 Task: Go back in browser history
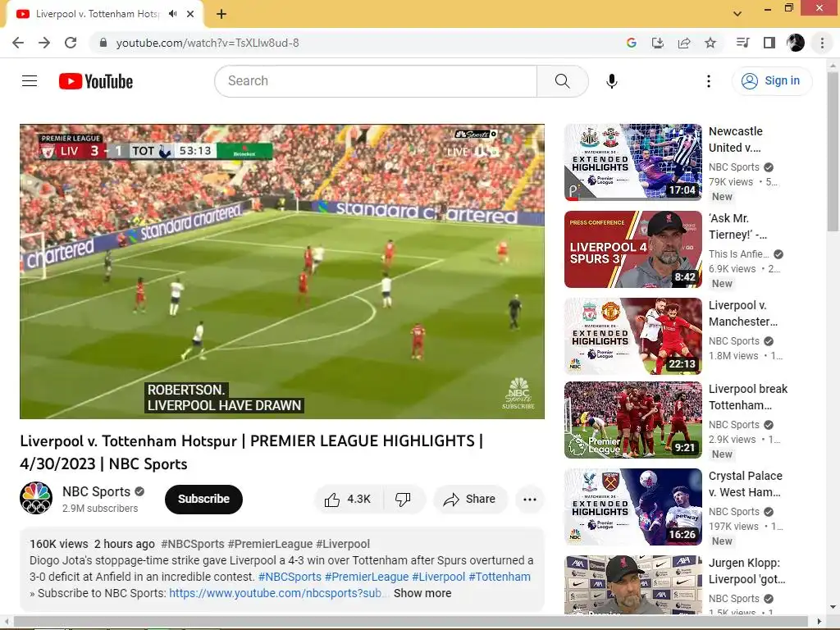[x=18, y=43]
